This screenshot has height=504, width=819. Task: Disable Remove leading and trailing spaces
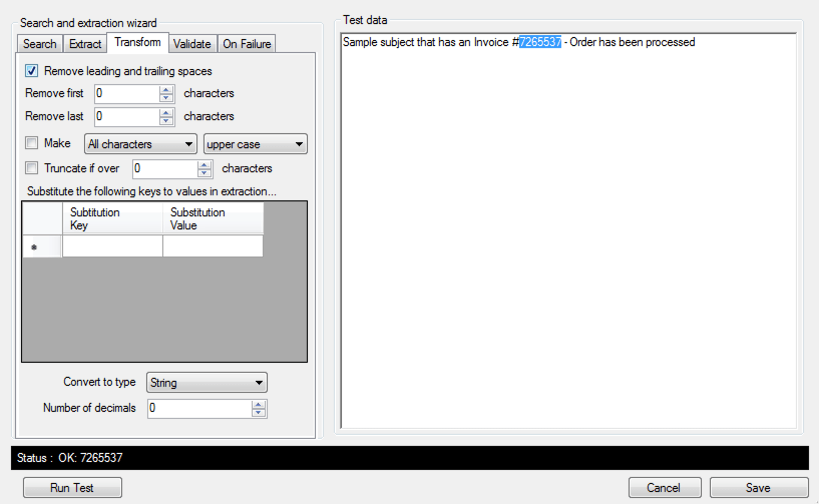click(x=31, y=71)
